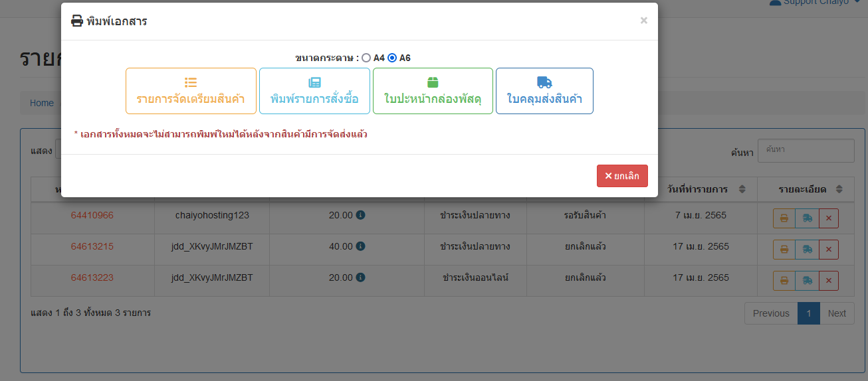Click the พิมพ์รายการสั่งซื้อ newspaper button
This screenshot has width=868, height=381.
coord(314,91)
